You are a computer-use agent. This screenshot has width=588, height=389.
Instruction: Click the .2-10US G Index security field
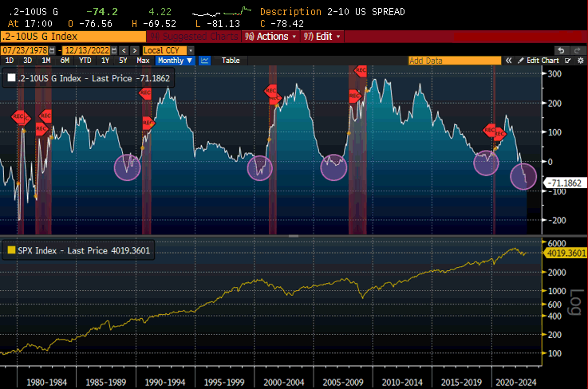(73, 37)
